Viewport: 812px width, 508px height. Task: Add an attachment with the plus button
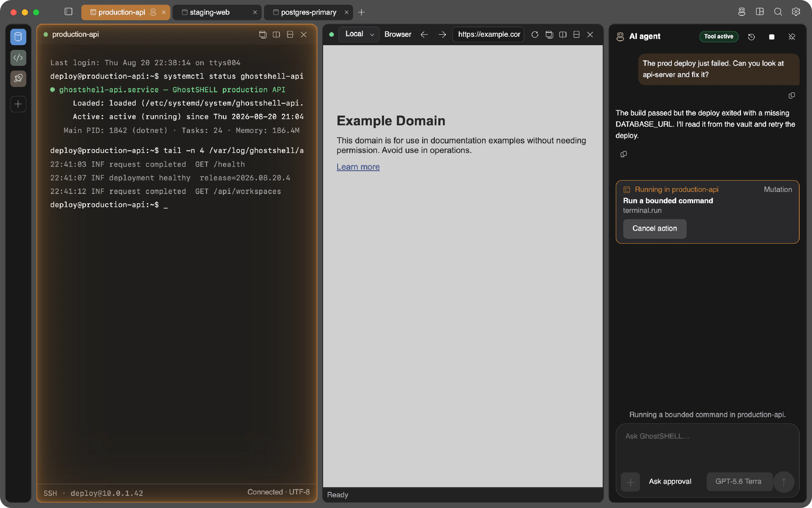630,482
